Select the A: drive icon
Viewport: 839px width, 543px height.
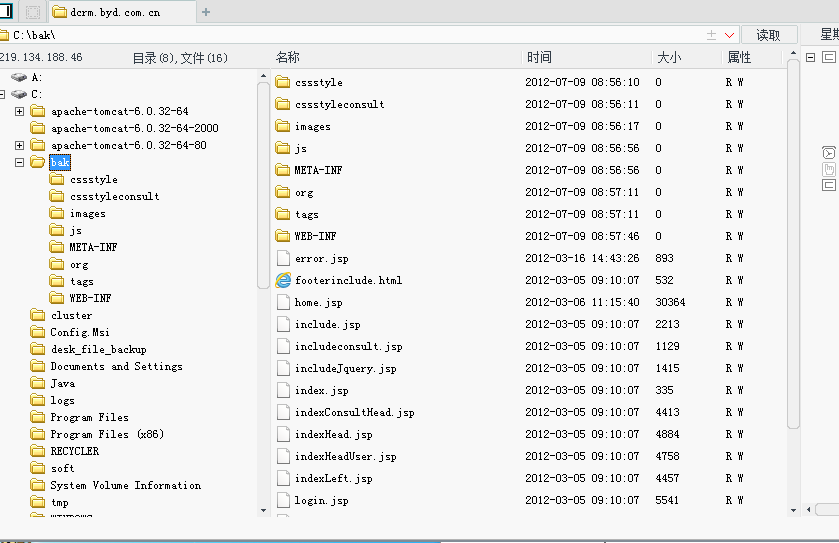(19, 78)
